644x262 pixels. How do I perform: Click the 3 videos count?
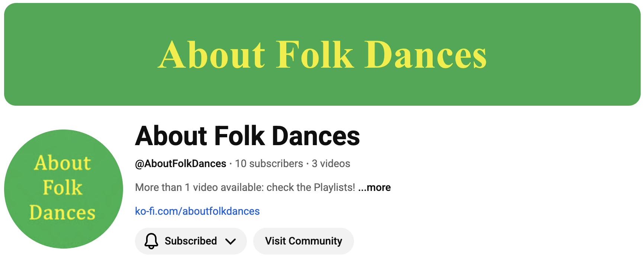coord(331,164)
